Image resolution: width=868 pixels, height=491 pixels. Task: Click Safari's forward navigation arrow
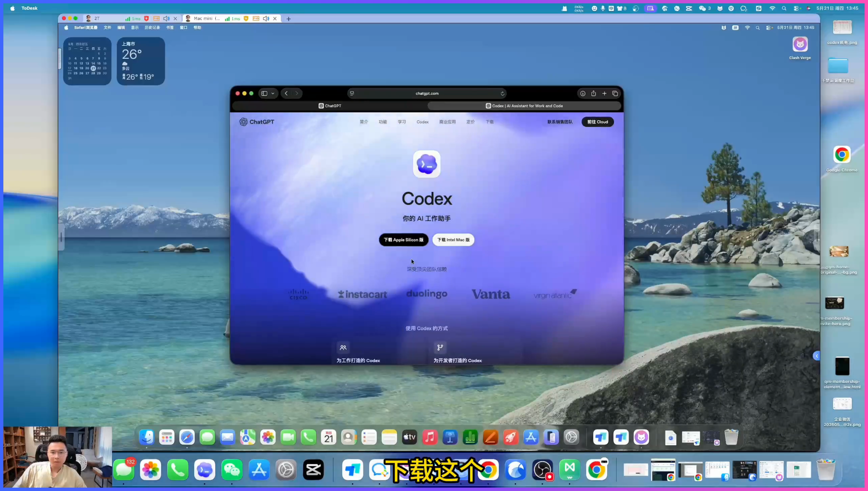[x=297, y=94]
